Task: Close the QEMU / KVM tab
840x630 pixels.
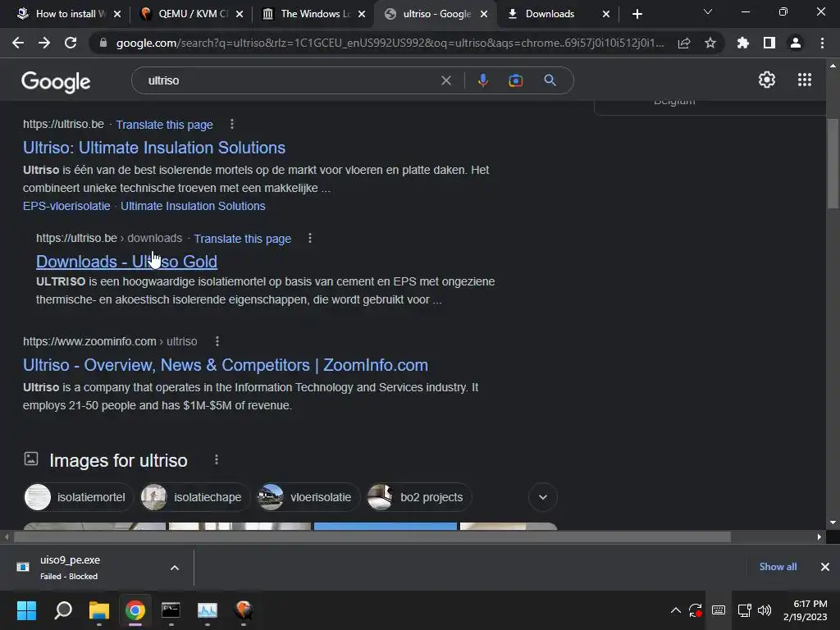Action: click(x=240, y=15)
